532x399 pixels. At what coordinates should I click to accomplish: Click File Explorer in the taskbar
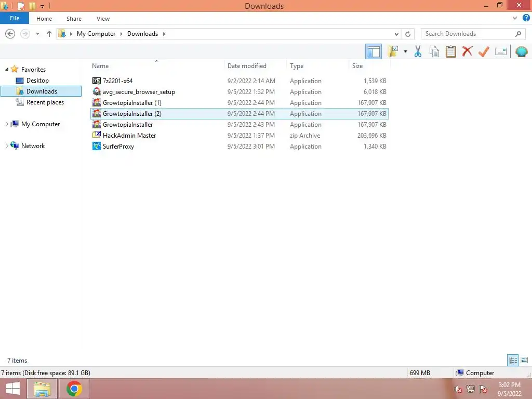[42, 389]
